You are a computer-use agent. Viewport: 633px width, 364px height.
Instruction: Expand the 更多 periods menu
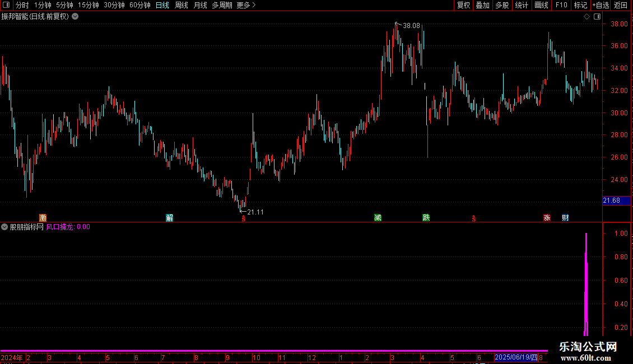click(246, 5)
